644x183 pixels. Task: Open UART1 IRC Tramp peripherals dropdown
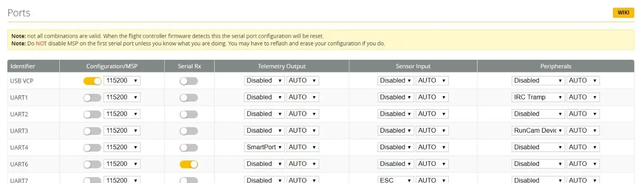[538, 97]
